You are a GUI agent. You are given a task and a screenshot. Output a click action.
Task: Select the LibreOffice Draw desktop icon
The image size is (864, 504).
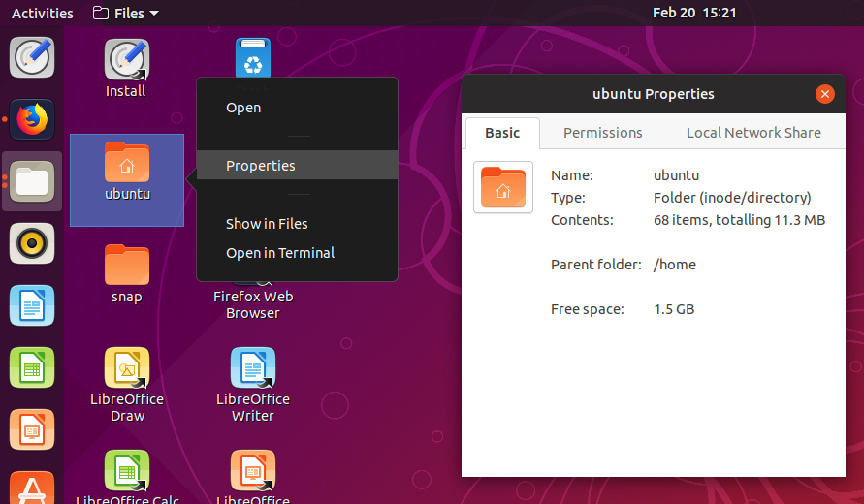point(127,385)
